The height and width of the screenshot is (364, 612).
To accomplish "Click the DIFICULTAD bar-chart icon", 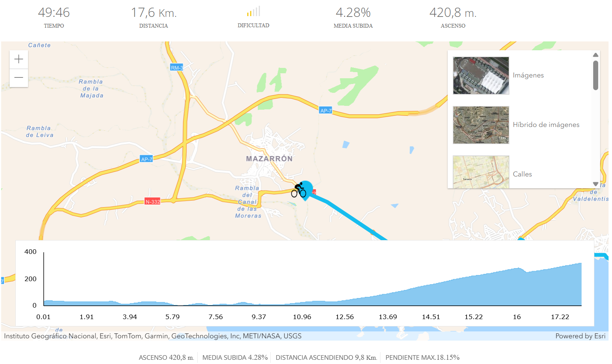I will click(253, 11).
